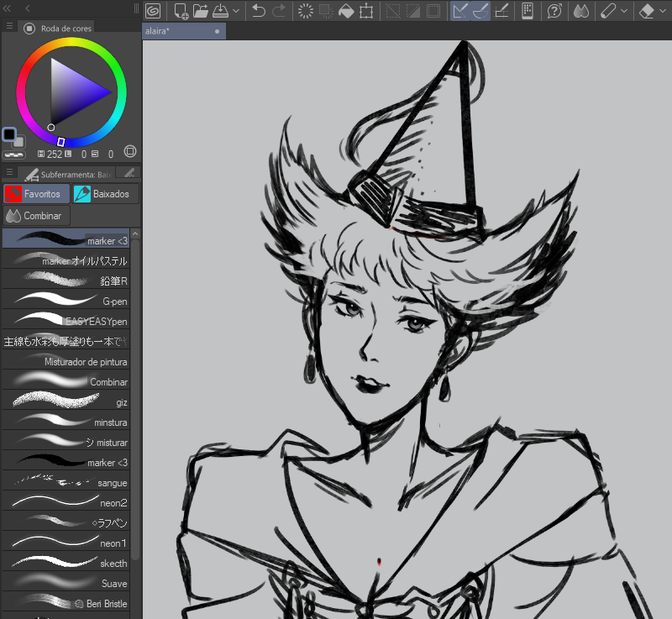Choose the pen tool icon in toolbar

coord(607,11)
